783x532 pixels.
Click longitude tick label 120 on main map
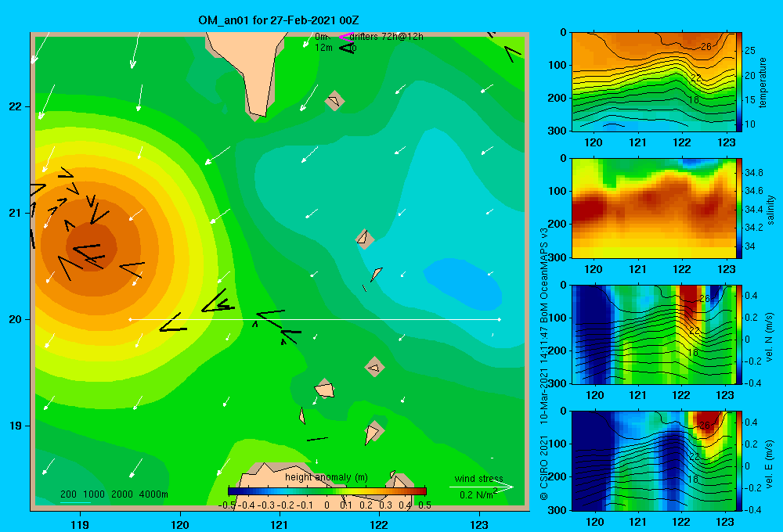[180, 524]
